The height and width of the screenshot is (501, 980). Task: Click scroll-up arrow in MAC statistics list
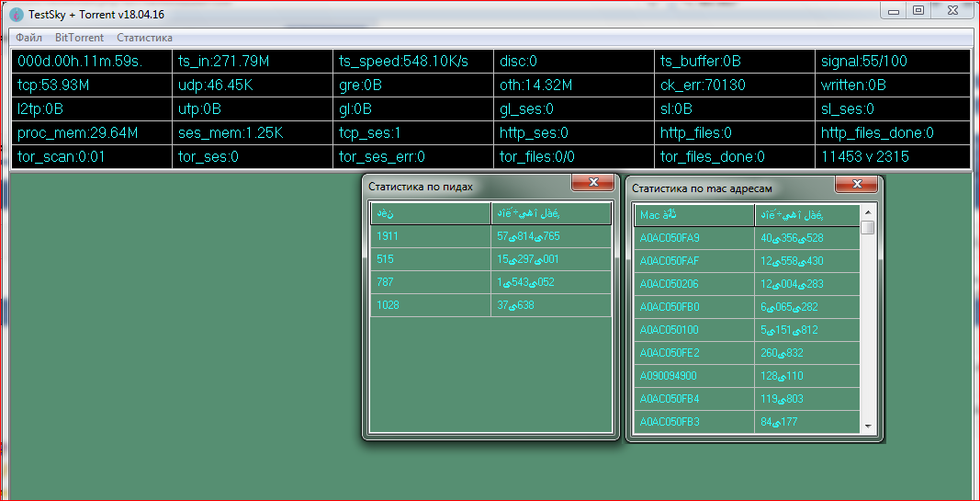[868, 212]
